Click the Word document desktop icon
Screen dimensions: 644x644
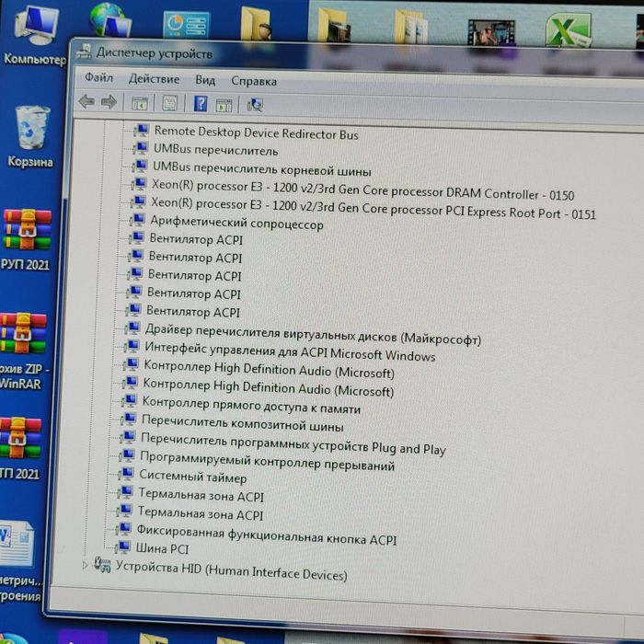17,543
